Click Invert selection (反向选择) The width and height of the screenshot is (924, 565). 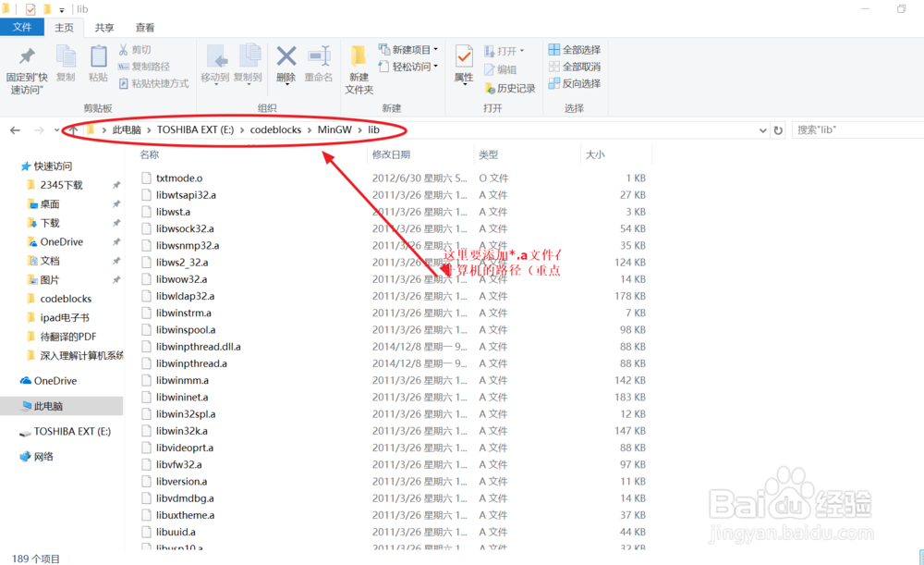pyautogui.click(x=575, y=84)
